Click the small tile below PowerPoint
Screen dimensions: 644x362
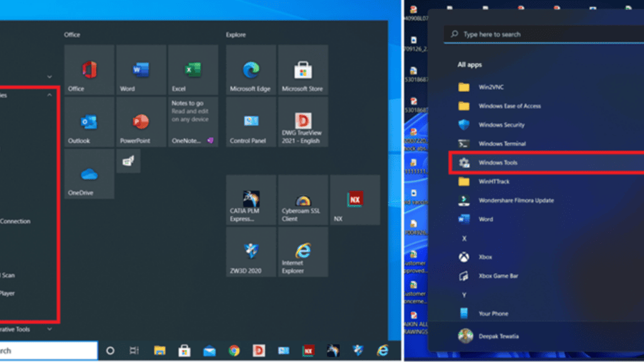coord(128,161)
